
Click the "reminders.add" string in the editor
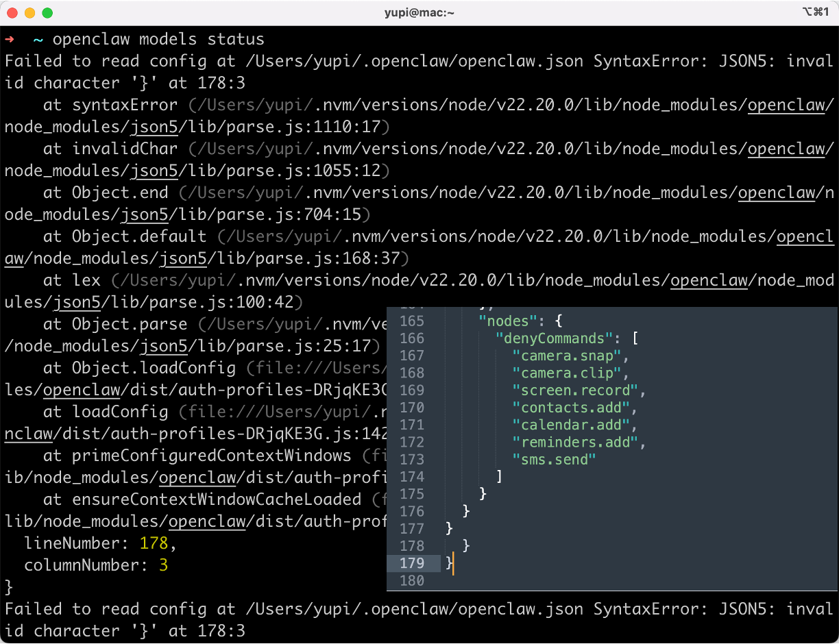[x=576, y=442]
